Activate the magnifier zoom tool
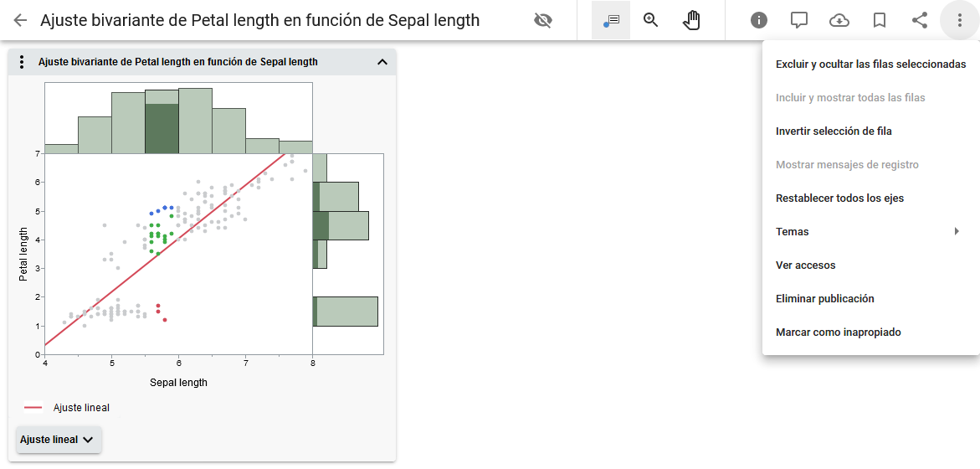 coord(651,20)
